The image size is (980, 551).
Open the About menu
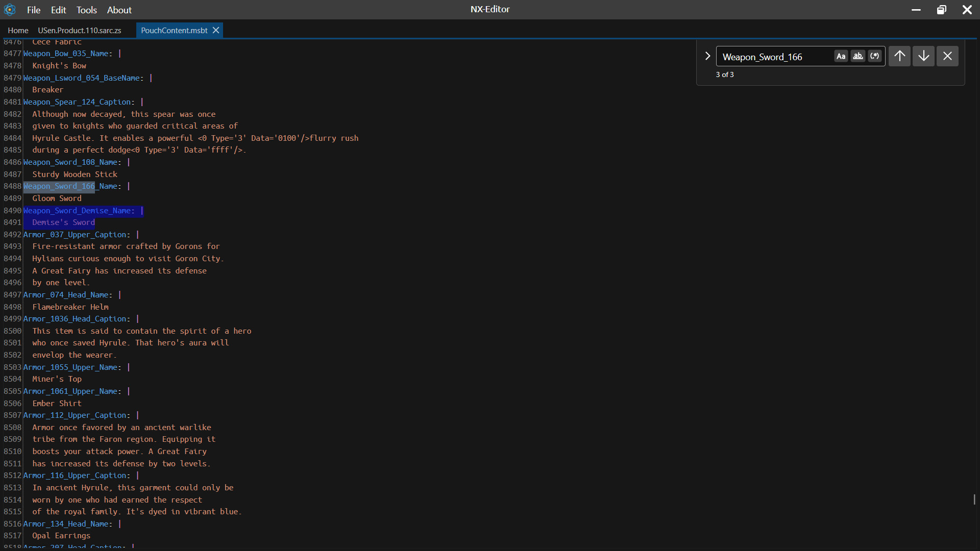click(119, 10)
